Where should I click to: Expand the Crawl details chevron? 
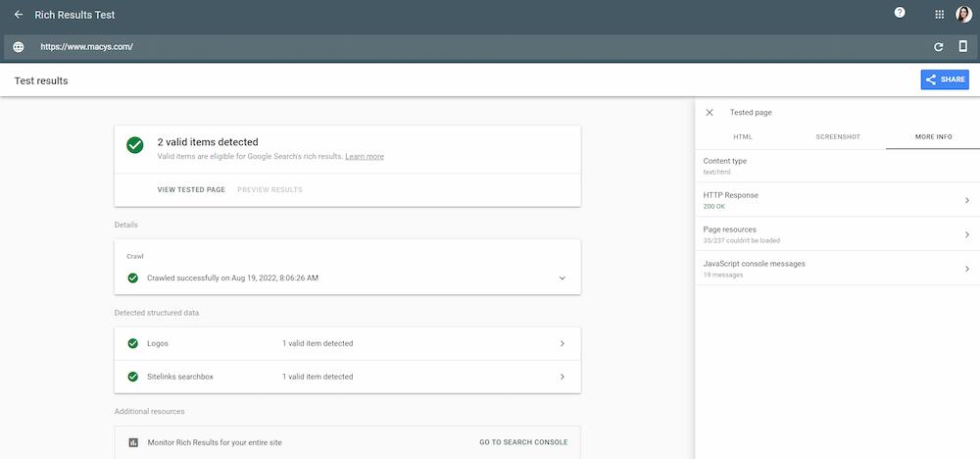pyautogui.click(x=562, y=278)
